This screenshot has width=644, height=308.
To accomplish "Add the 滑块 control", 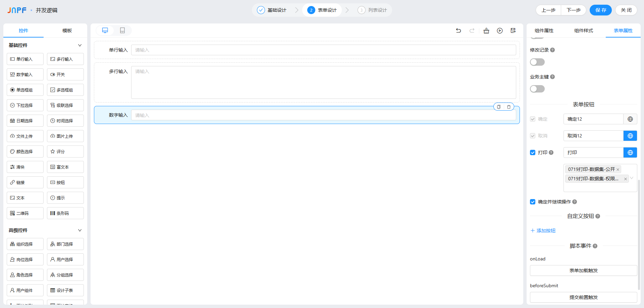I will [x=25, y=167].
